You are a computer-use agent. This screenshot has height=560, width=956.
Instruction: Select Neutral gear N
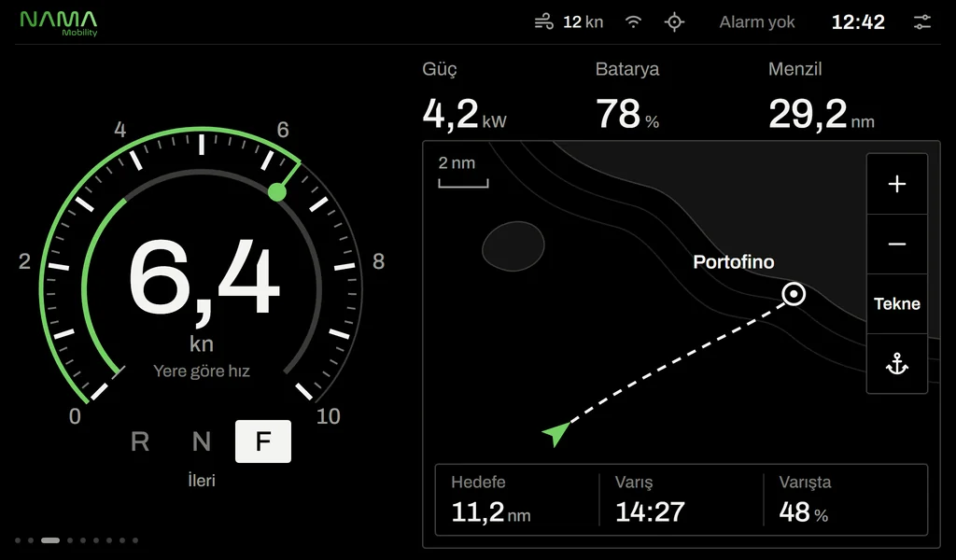click(202, 441)
